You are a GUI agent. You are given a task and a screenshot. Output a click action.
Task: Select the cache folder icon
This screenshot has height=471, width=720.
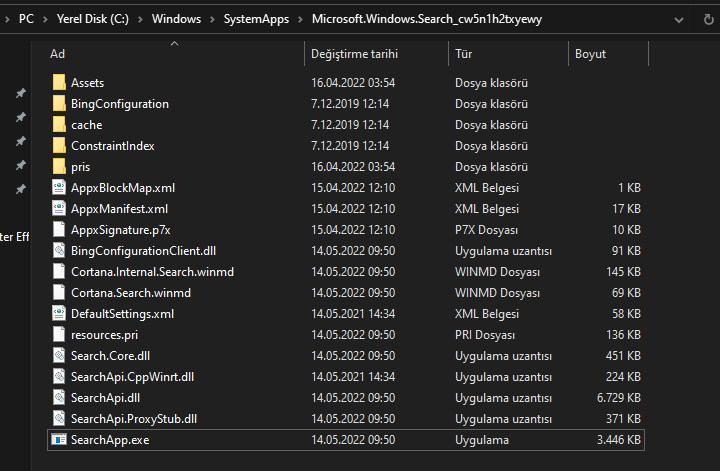point(58,125)
